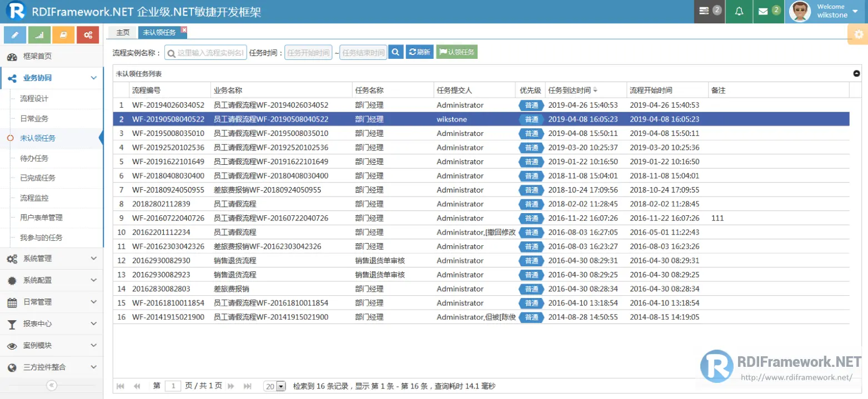Expand the 系统管理 menu section
Screen dimensions: 868x399
click(x=52, y=259)
